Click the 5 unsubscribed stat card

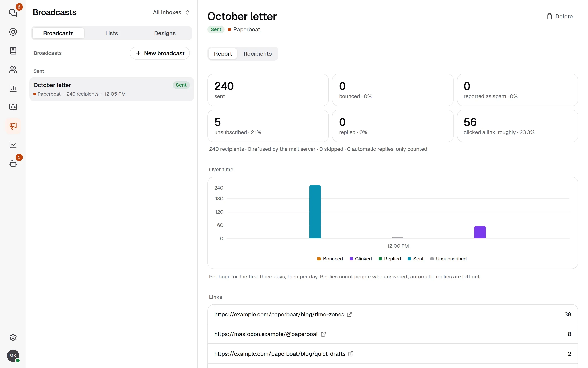click(268, 126)
